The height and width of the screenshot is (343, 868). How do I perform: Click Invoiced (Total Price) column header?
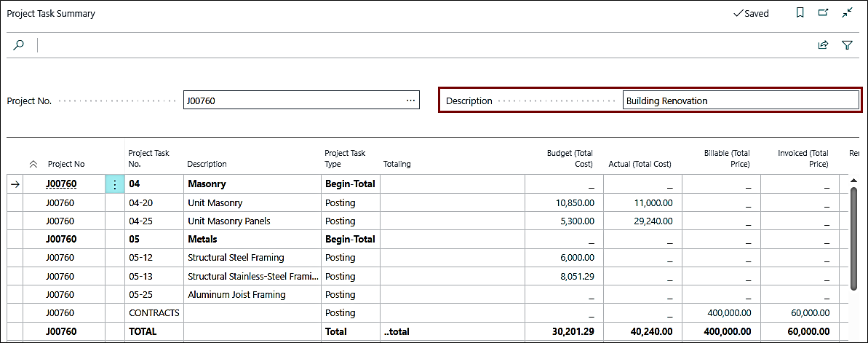(x=803, y=159)
